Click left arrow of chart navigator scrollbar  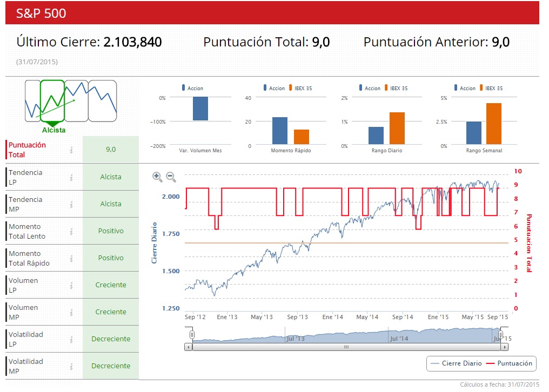[189, 347]
